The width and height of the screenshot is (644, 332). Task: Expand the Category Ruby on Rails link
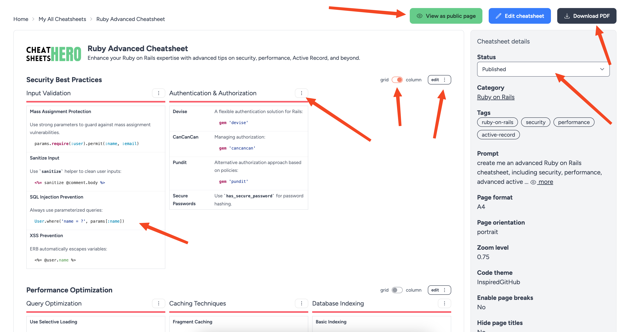point(496,97)
